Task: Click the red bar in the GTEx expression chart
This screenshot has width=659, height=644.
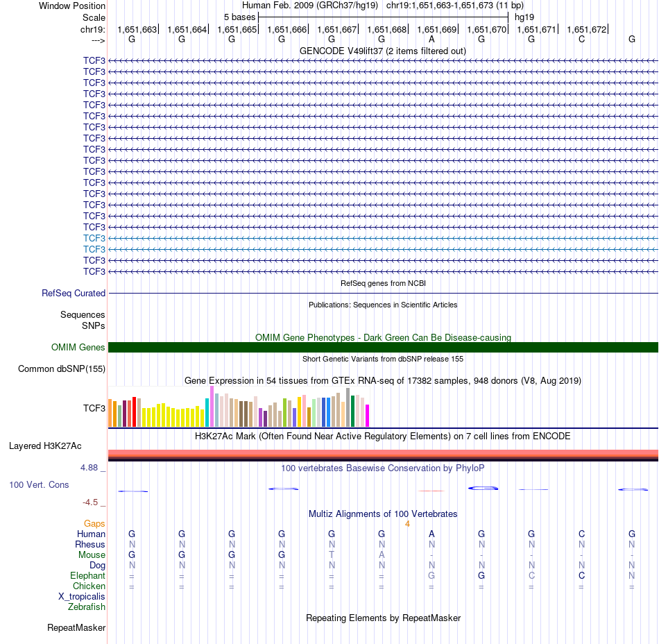Action: tap(134, 412)
